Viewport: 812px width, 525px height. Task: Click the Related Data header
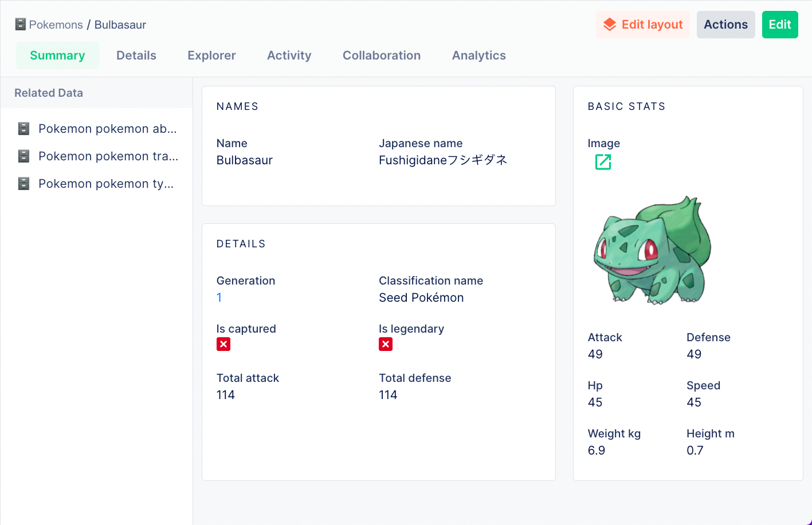pyautogui.click(x=49, y=93)
